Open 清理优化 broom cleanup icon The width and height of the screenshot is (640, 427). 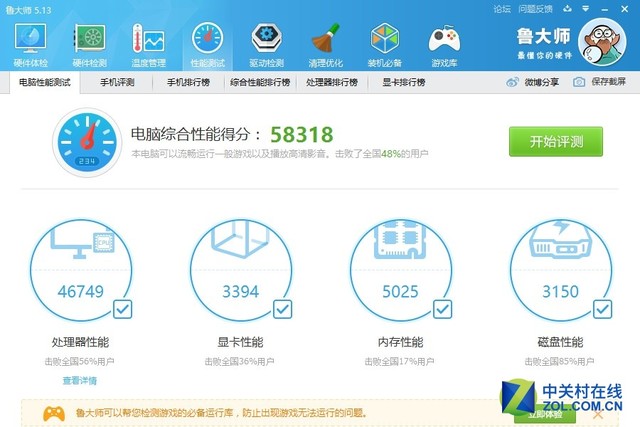pyautogui.click(x=326, y=42)
